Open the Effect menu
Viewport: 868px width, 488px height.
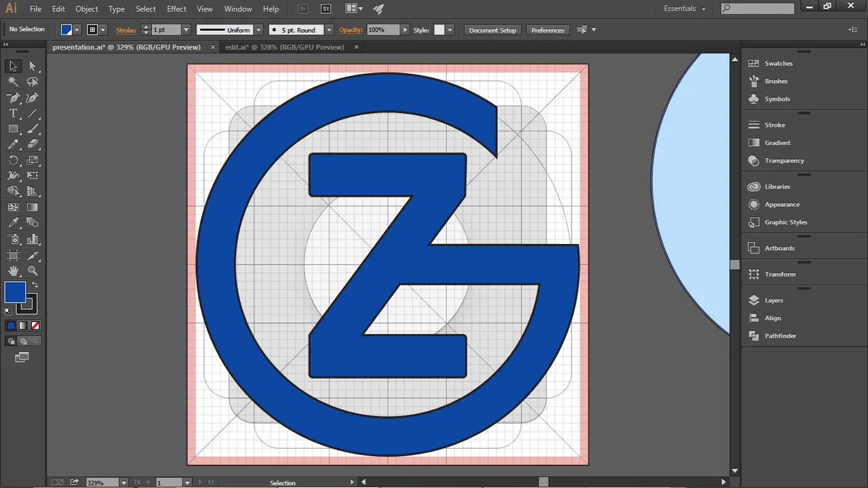tap(176, 9)
